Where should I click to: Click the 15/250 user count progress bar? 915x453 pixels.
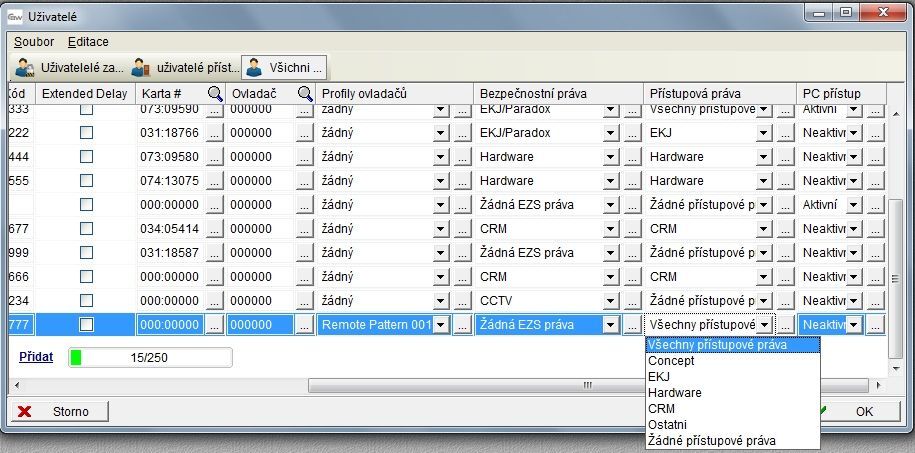[x=149, y=356]
